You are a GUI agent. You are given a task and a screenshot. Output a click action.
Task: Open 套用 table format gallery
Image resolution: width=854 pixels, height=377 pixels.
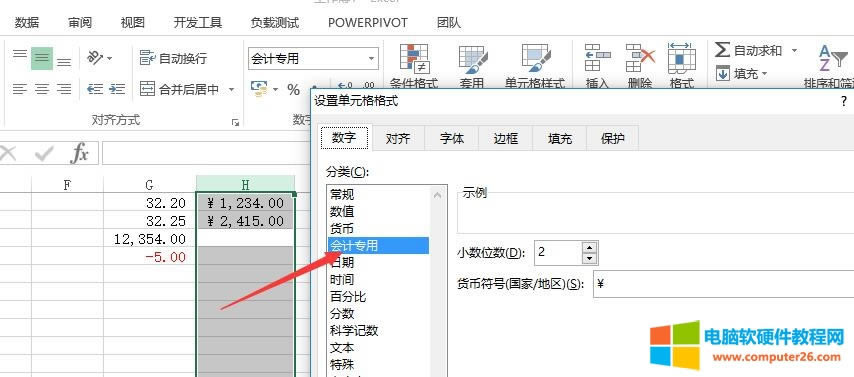point(472,65)
